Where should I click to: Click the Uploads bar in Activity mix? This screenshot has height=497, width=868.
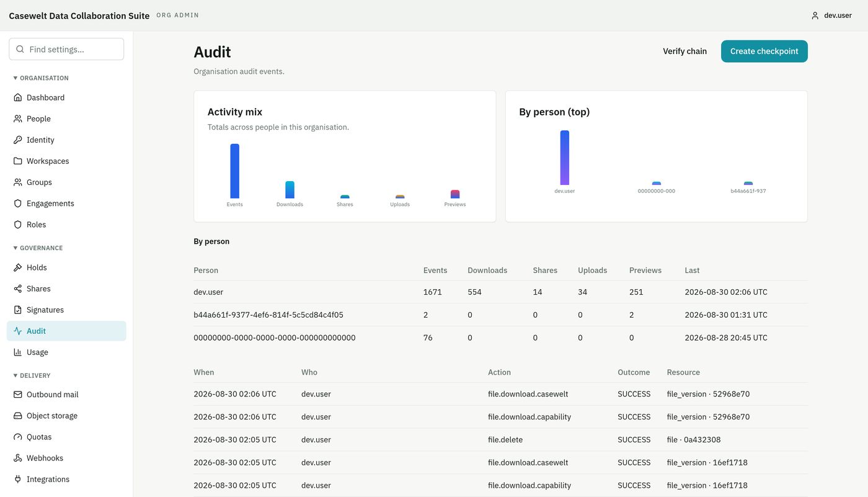tap(400, 197)
